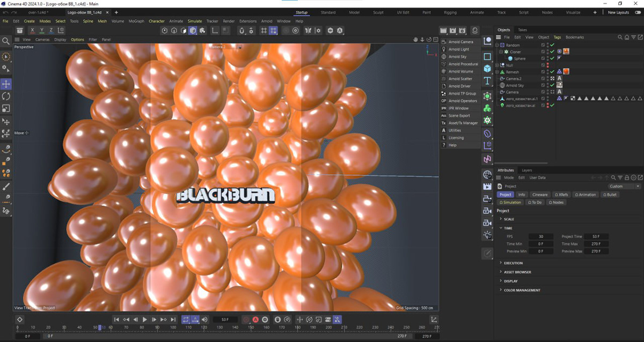
Task: Toggle the enable checkmark for Cloner object
Action: click(552, 52)
